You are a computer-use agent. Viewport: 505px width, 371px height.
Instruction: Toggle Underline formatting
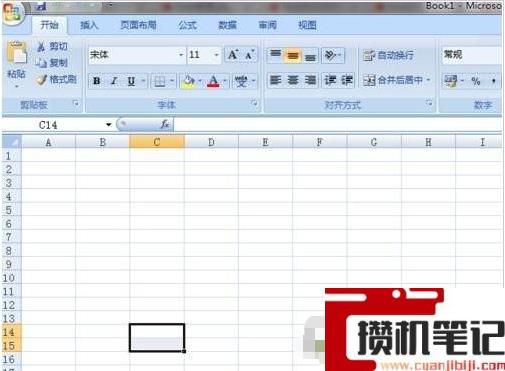point(131,81)
